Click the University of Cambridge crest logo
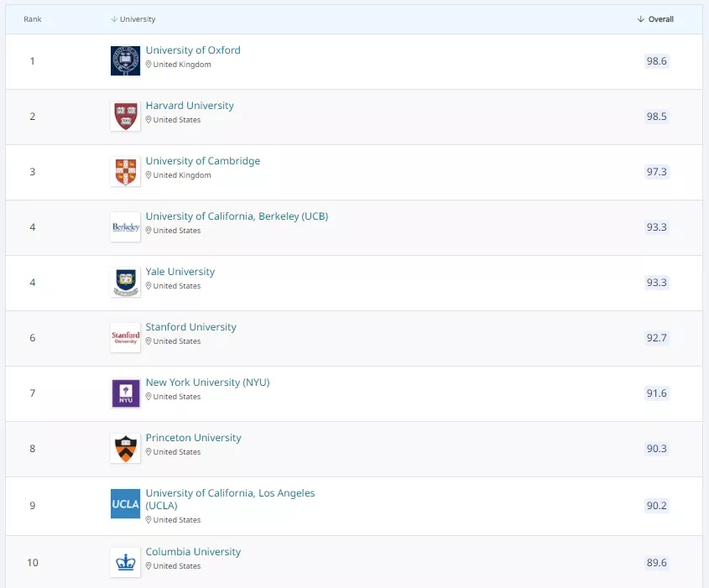Viewport: 709px width, 588px height. point(125,172)
